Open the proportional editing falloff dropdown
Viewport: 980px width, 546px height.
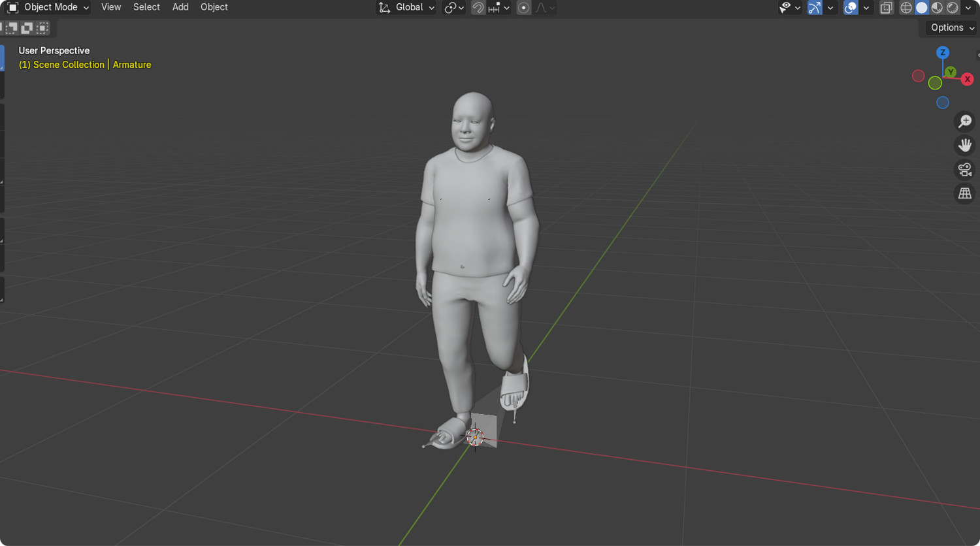coord(545,8)
